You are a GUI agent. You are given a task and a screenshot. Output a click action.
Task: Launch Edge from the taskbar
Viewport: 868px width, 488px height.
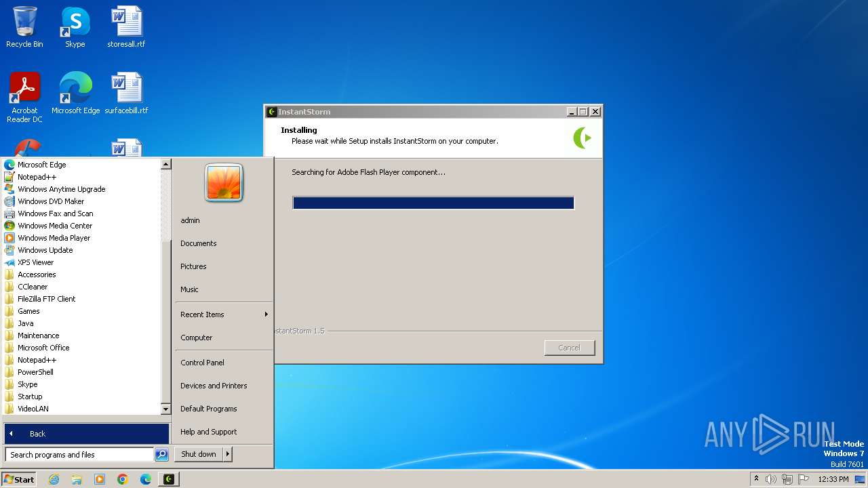point(146,479)
